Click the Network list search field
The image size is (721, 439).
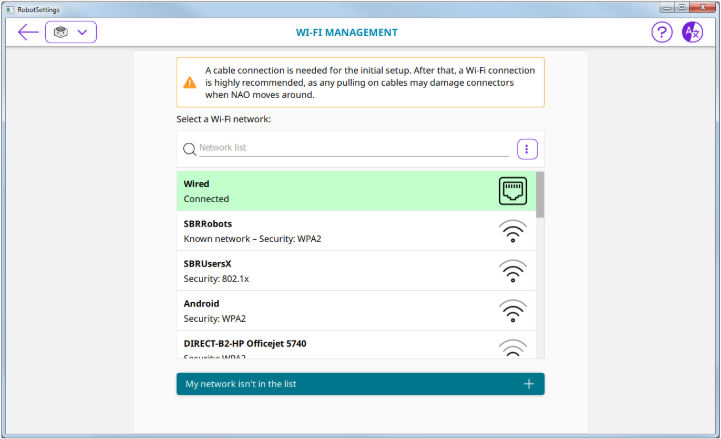click(x=354, y=148)
